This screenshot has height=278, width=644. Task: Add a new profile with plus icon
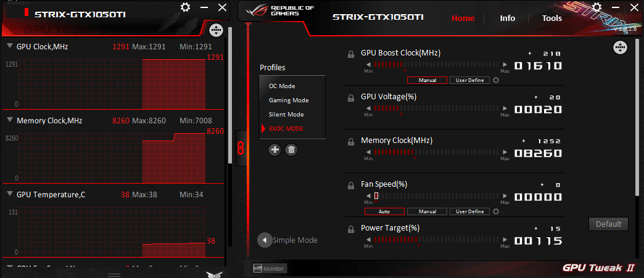pos(275,150)
